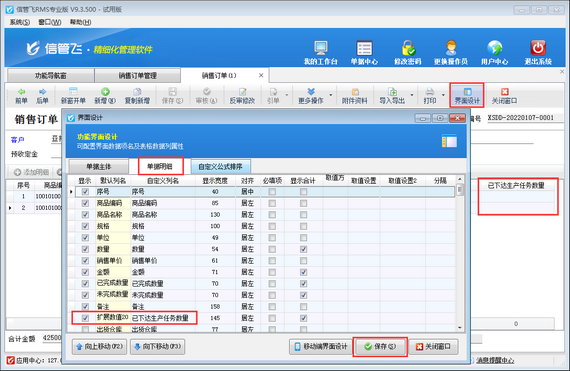Click the 保存(S) button in dialog

(380, 347)
